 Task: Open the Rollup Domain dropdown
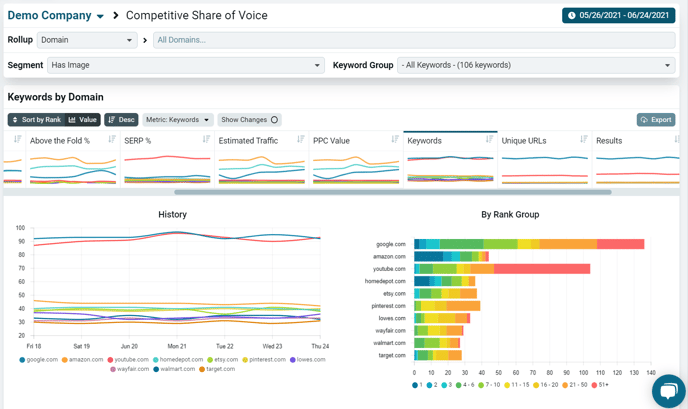point(87,40)
